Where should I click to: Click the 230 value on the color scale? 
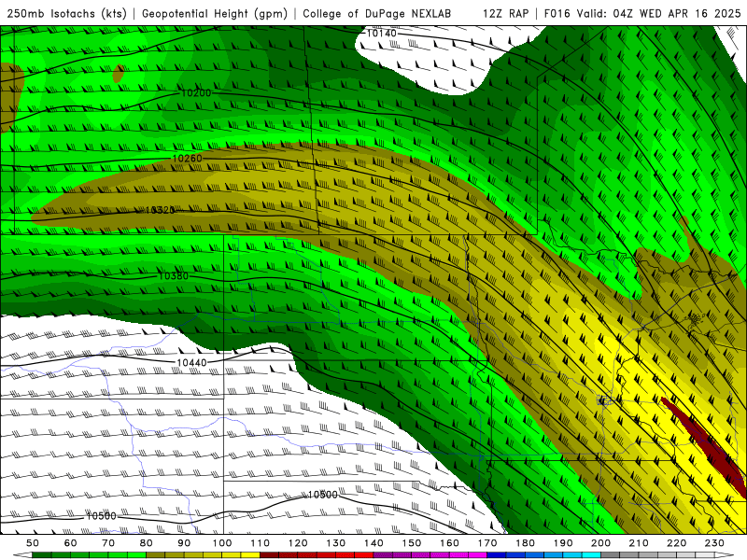pyautogui.click(x=714, y=543)
